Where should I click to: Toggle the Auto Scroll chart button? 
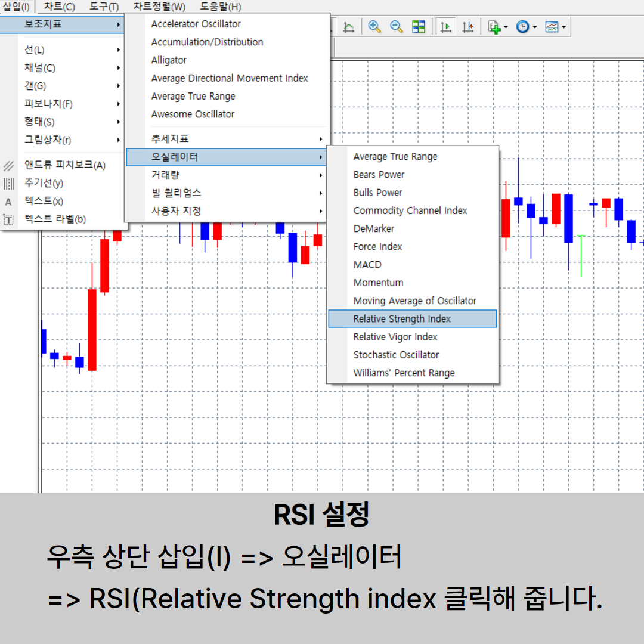[x=445, y=27]
